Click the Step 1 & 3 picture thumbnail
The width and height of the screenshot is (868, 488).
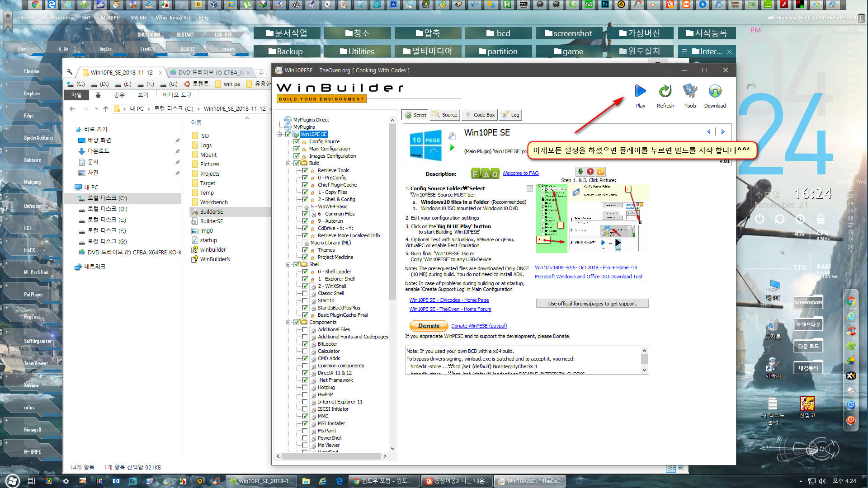pos(592,218)
